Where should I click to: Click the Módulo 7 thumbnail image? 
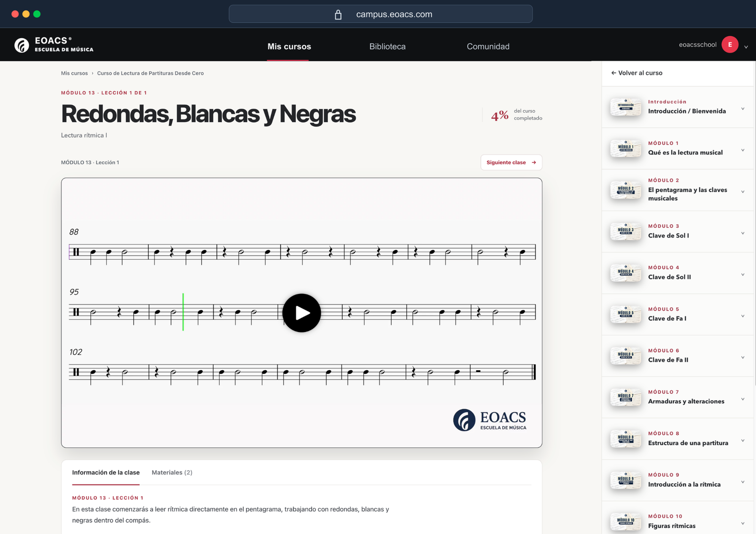626,398
